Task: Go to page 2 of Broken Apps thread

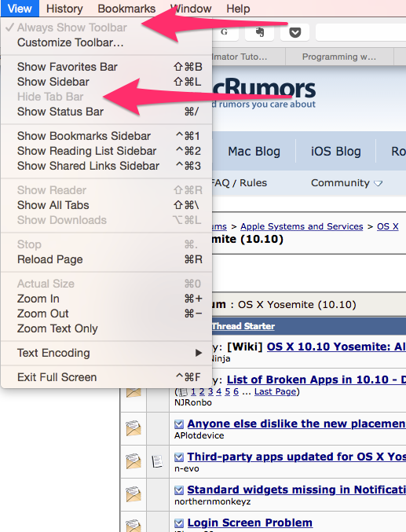Action: (x=202, y=392)
